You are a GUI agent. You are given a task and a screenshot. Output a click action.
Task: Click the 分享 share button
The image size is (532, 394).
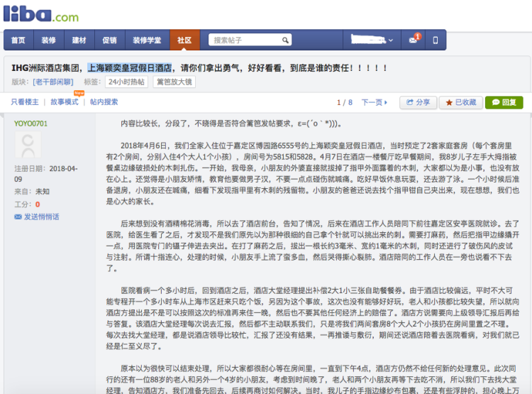click(418, 102)
